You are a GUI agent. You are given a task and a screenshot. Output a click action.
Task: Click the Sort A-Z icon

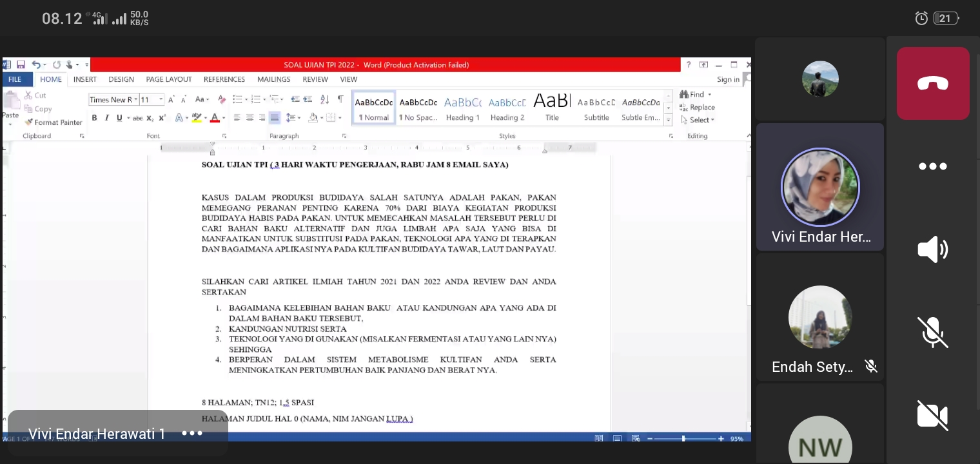324,99
